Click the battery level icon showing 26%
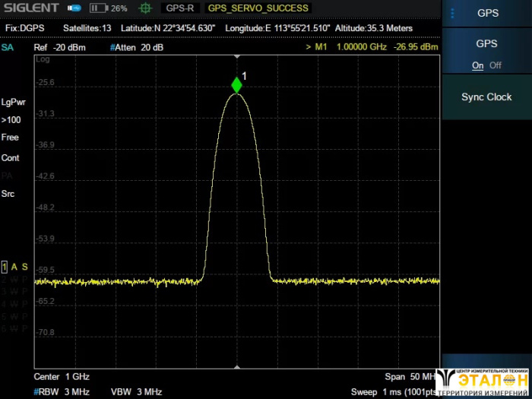 click(x=99, y=8)
